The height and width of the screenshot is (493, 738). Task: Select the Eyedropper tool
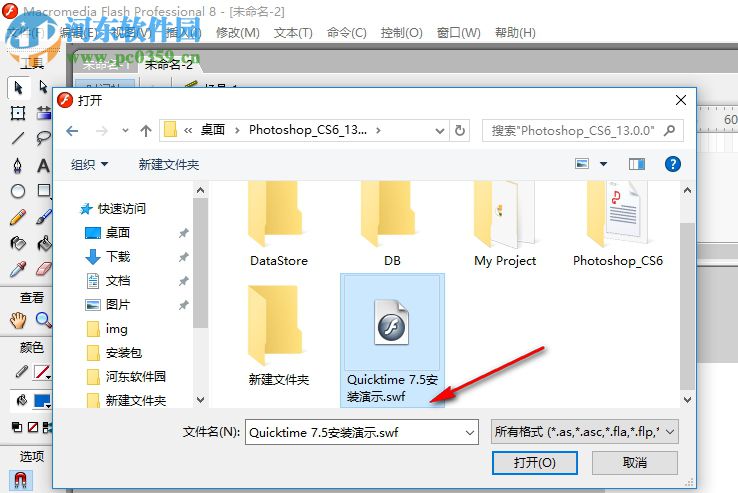click(18, 270)
